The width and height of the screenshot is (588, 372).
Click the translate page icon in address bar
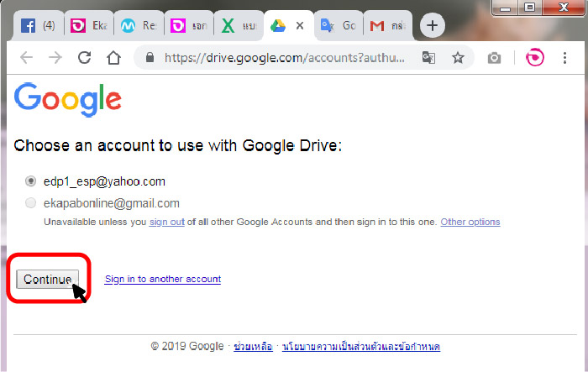[428, 58]
